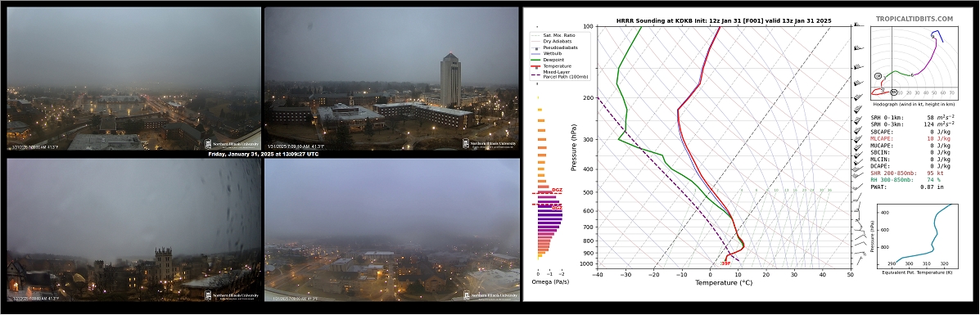
Task: Open the bottom-left castle building webcam image
Action: [133, 230]
